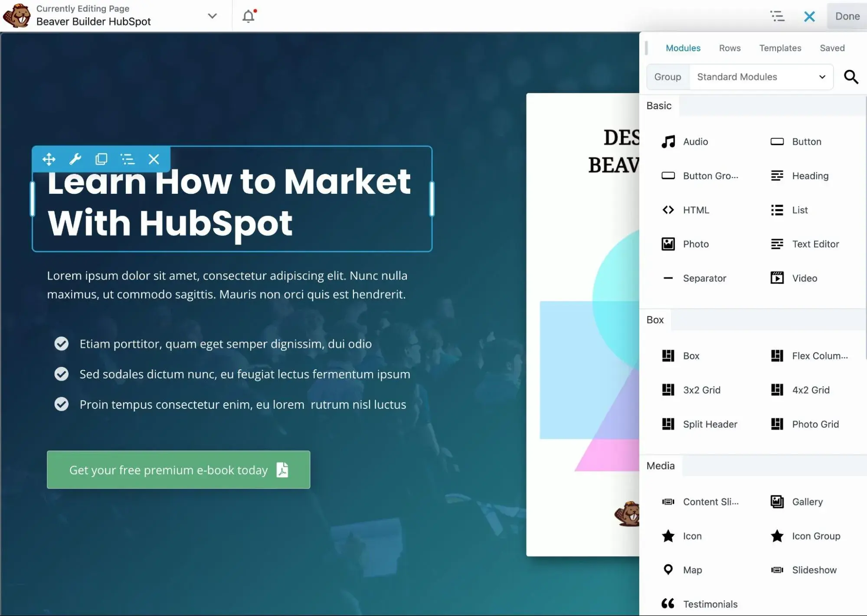Screen dimensions: 867x616
Task: Check the third bullet checkbox item
Action: coord(61,404)
